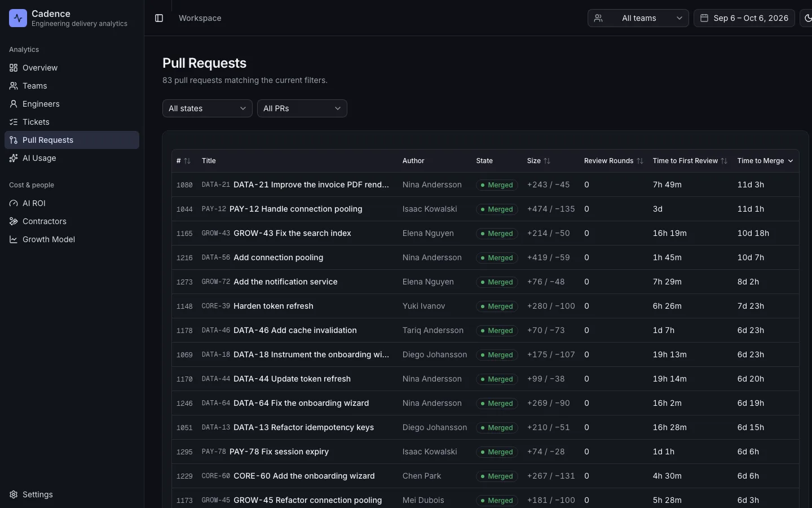Open the All PRs filter dropdown
Image resolution: width=812 pixels, height=508 pixels.
click(x=302, y=108)
